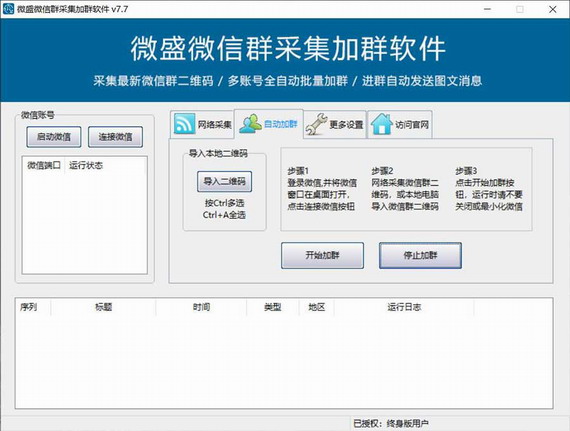Click the RSS icon on 网络采集 tab
Screen dimensions: 570x431
coord(184,124)
